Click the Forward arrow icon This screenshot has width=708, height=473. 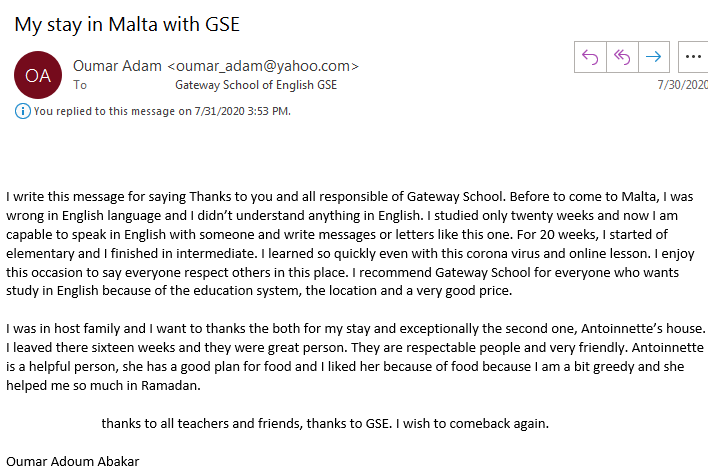[653, 57]
